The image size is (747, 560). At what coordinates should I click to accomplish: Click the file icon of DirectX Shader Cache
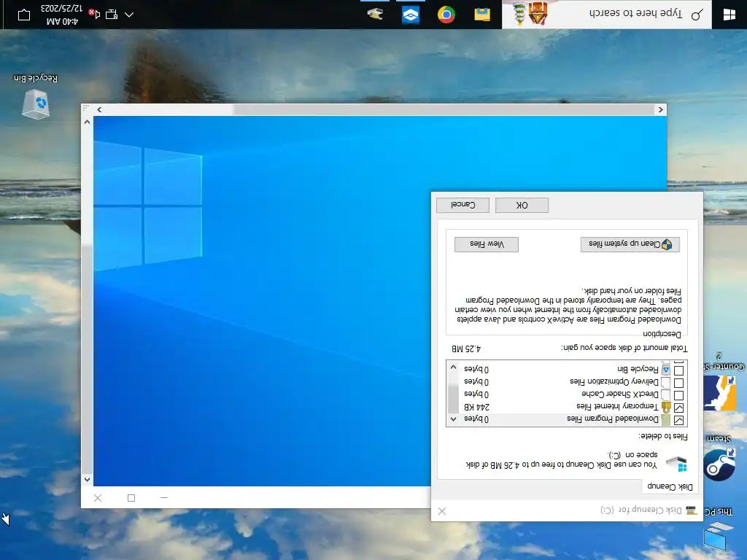pyautogui.click(x=665, y=394)
